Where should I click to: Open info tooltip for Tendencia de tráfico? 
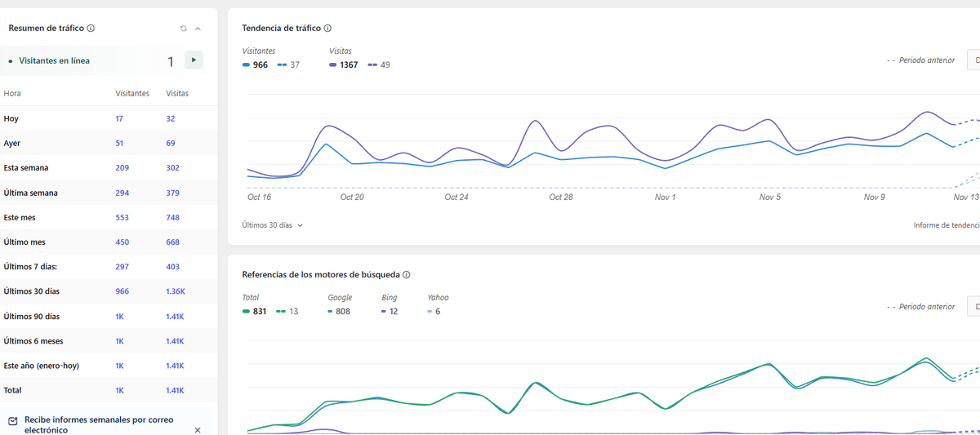tap(327, 29)
